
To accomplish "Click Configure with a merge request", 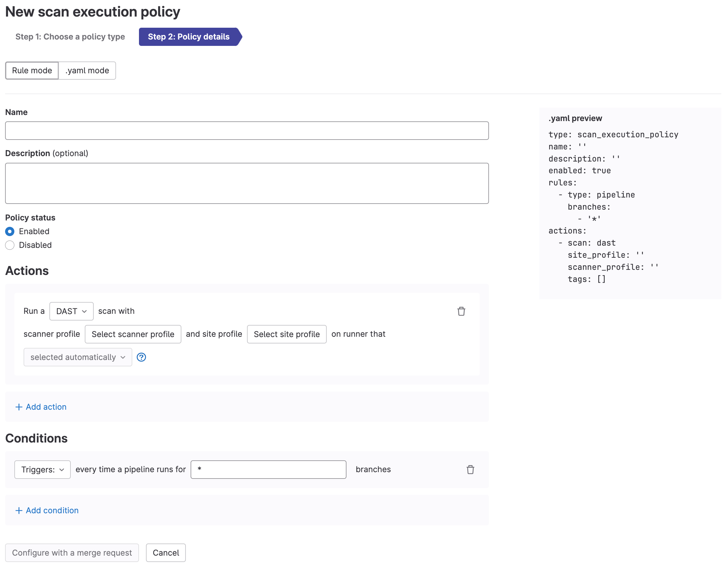I will (x=72, y=553).
